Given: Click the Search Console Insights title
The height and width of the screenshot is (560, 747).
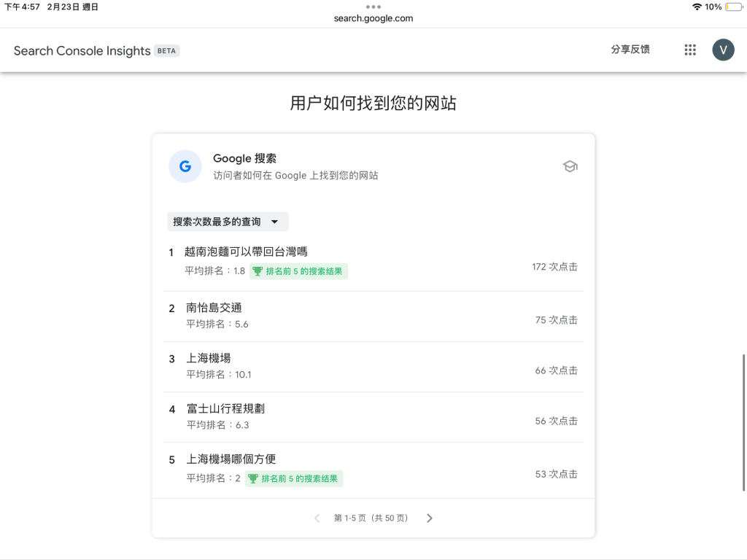Looking at the screenshot, I should tap(82, 51).
